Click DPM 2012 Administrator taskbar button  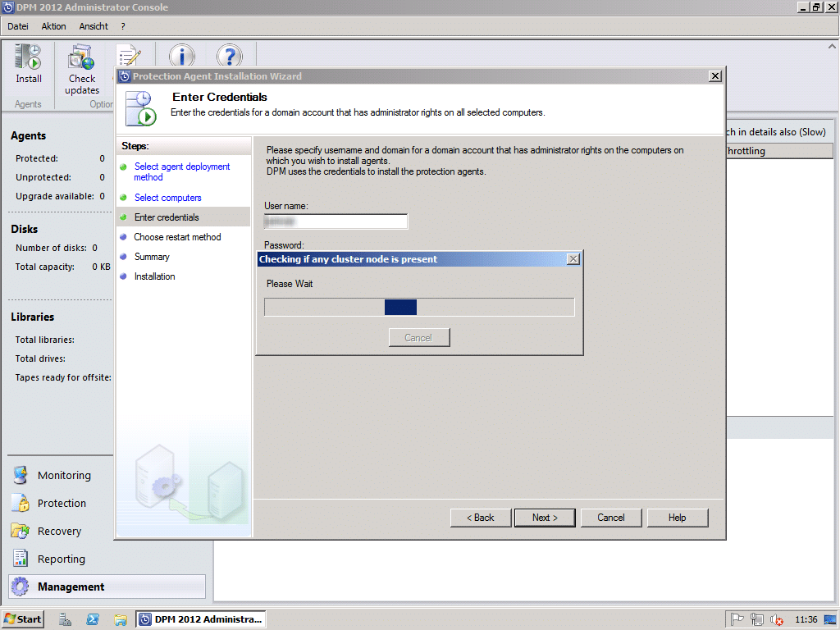coord(201,619)
